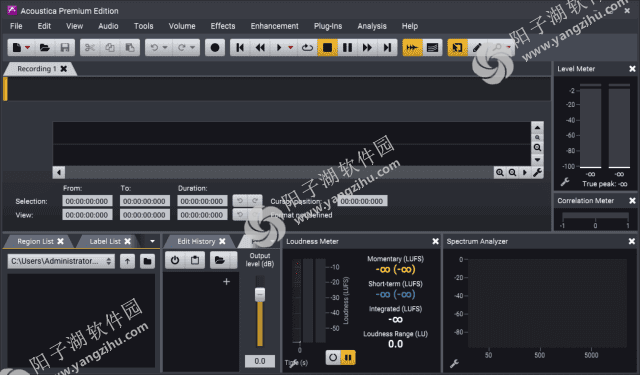Screen dimensions: 640x375
Task: Expand the Redo history dropdown arrow
Action: point(192,48)
